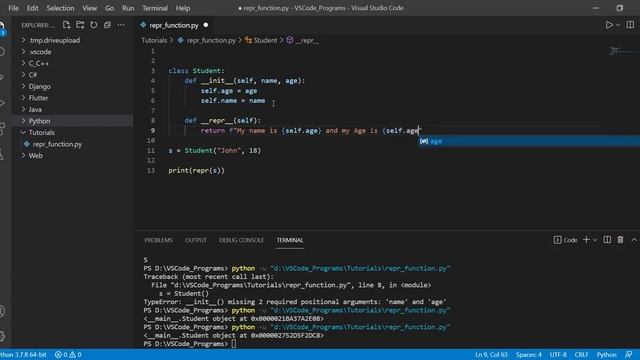Click line 11 Student("John", 18) code
The image size is (640, 360).
(x=214, y=150)
